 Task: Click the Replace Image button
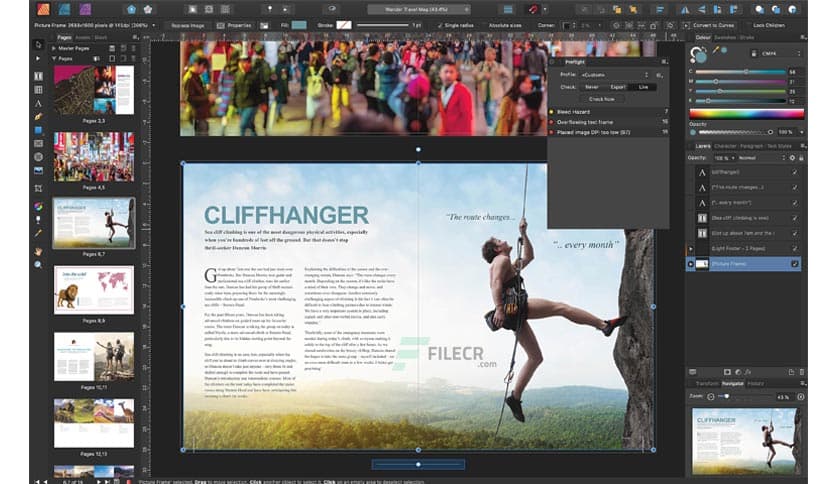(x=188, y=26)
